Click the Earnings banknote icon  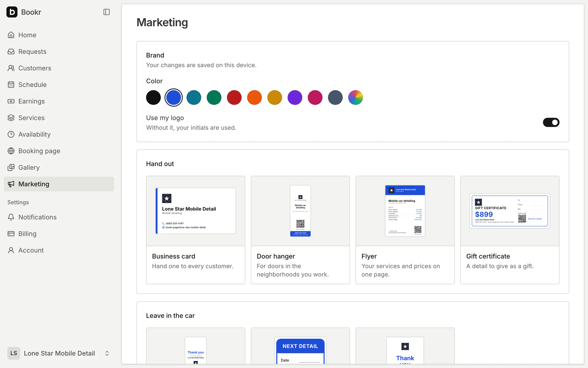click(x=11, y=101)
